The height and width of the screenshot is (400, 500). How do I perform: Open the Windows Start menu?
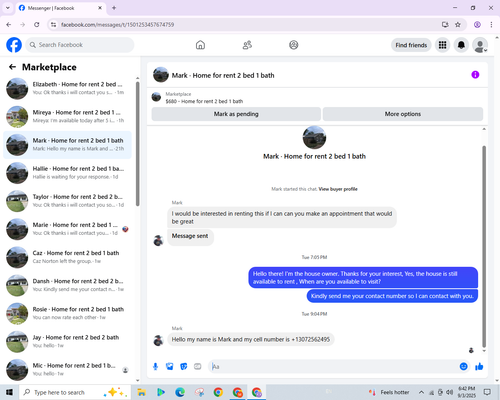point(9,392)
